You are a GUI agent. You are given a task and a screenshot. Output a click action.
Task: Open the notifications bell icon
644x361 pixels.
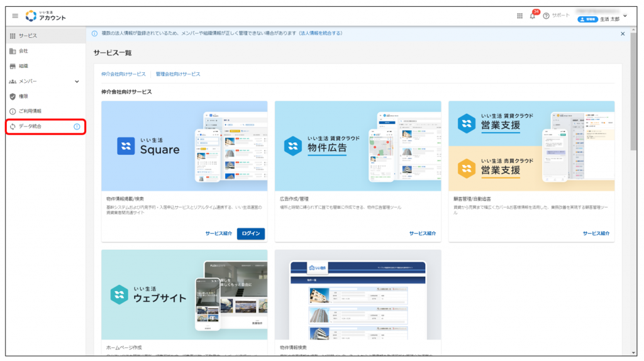pyautogui.click(x=532, y=16)
